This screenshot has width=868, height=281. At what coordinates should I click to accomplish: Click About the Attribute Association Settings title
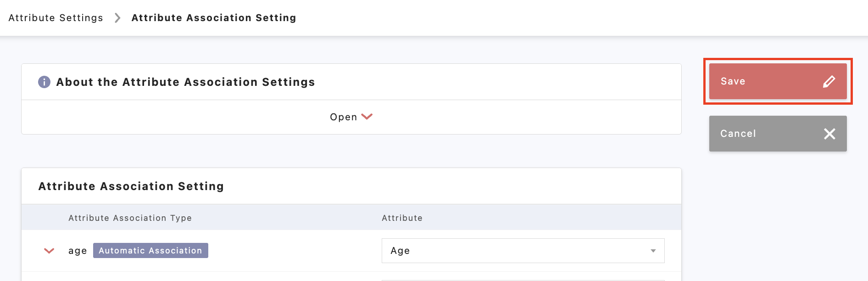(x=185, y=82)
